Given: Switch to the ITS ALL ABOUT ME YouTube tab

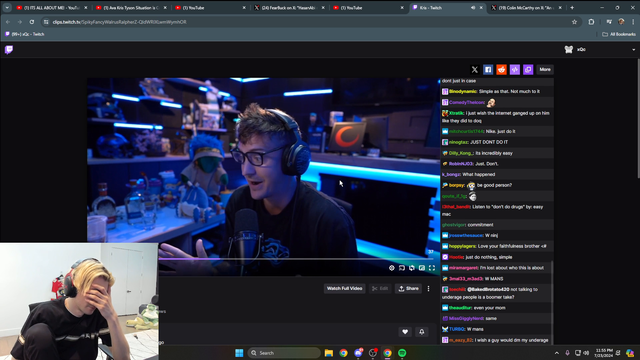Looking at the screenshot, I should tap(52, 8).
